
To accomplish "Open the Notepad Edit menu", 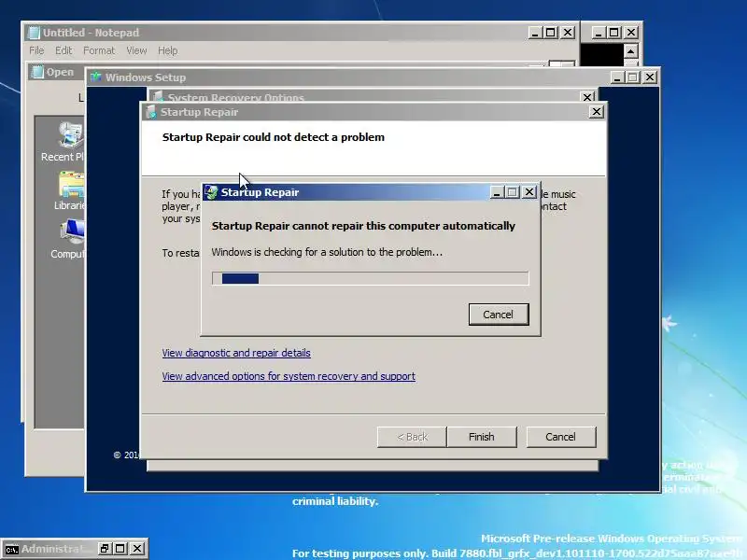I will (63, 50).
